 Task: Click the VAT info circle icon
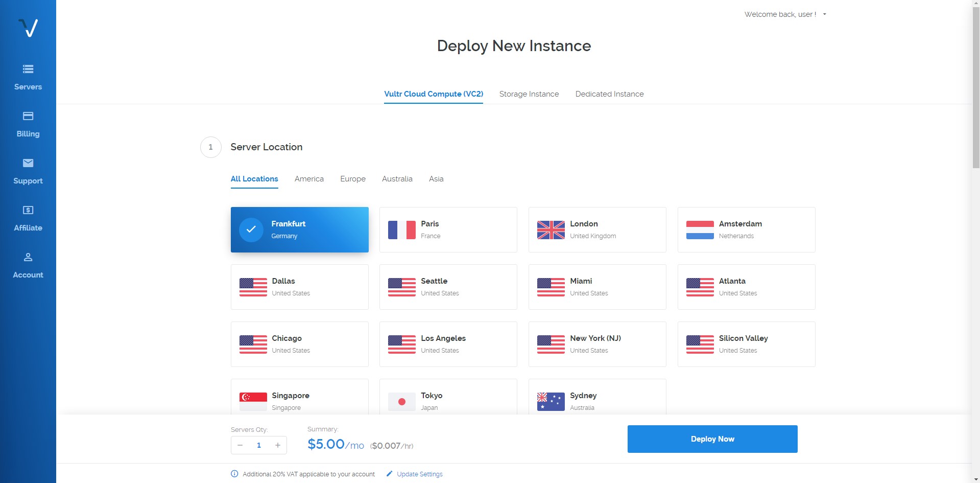[x=234, y=474]
